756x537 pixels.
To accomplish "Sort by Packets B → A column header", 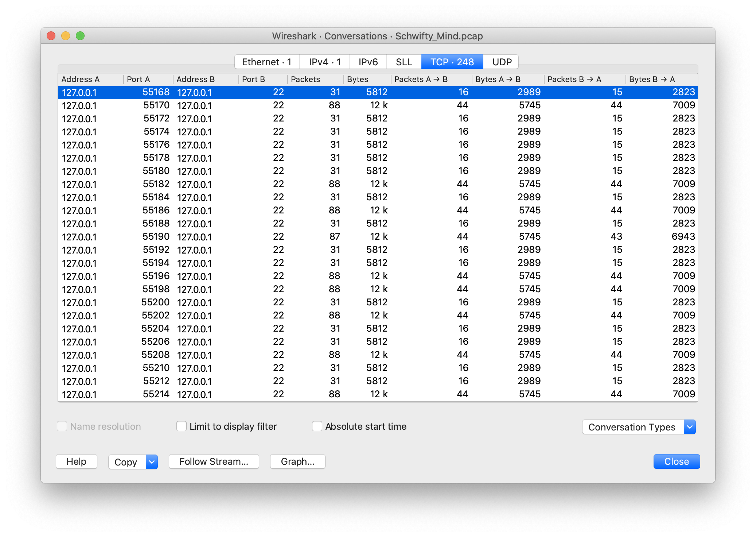I will pos(585,80).
